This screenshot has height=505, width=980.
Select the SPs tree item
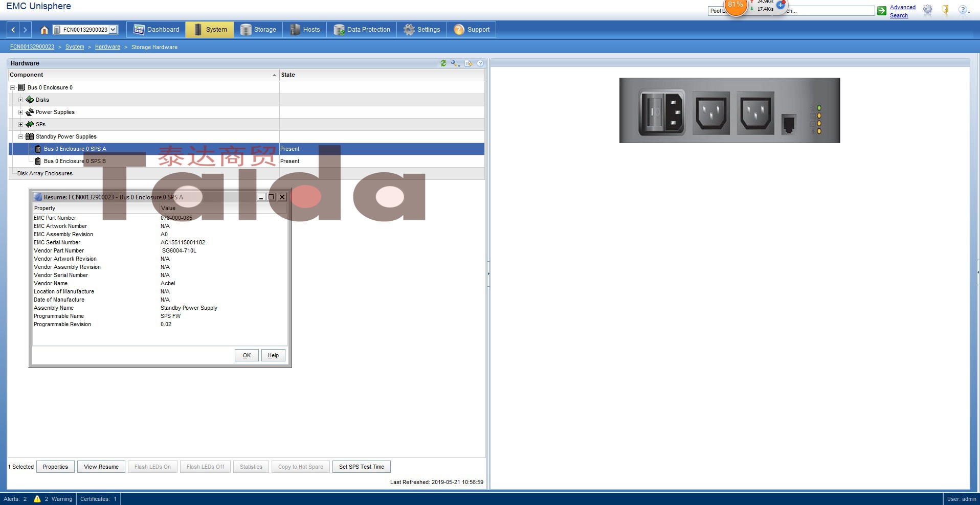pos(40,125)
